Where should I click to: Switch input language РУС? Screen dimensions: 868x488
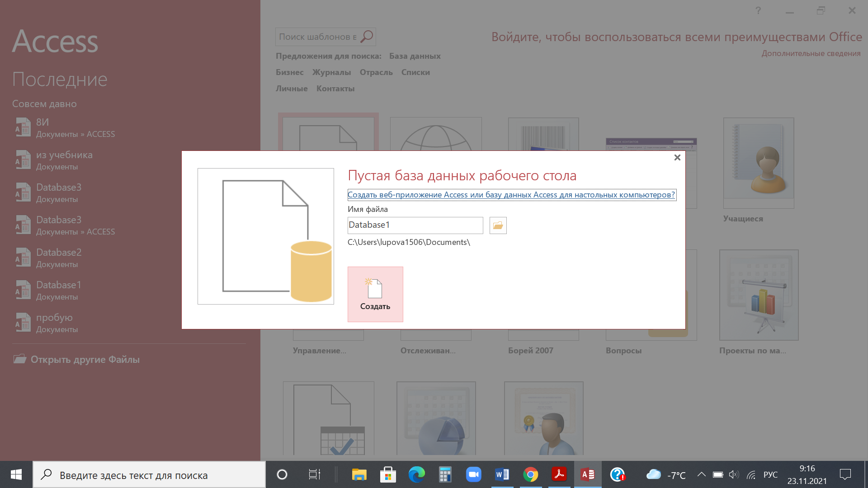770,474
